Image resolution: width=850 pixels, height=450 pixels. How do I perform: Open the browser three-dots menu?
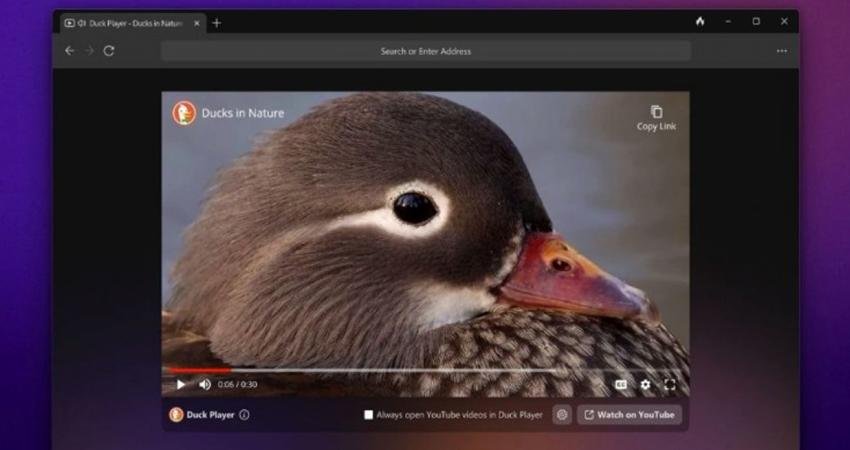[x=782, y=51]
